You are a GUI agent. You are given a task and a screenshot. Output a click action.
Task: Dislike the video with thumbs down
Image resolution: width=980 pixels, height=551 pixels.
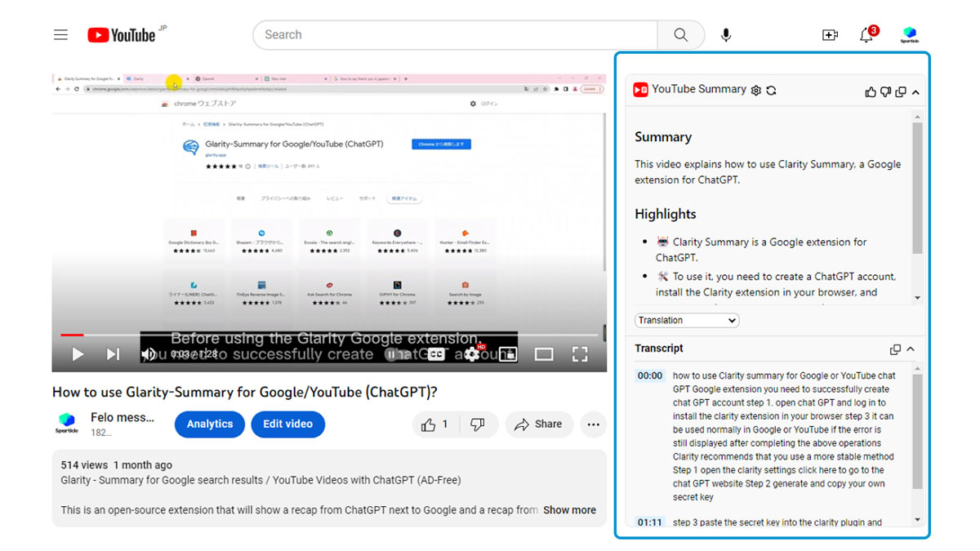(479, 424)
